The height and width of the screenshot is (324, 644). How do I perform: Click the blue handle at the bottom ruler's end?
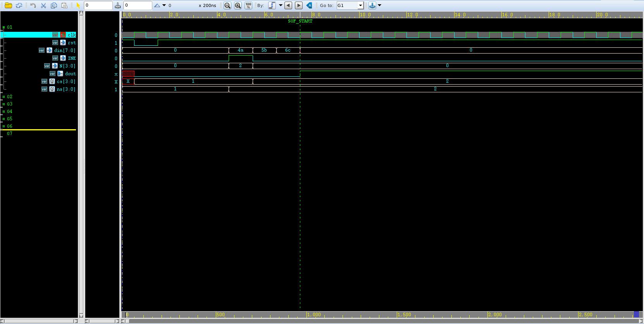636,314
